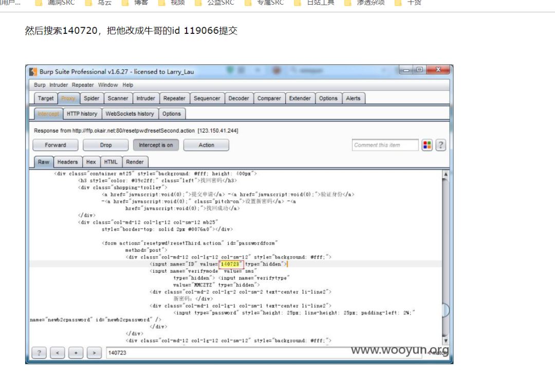Go to next search match arrow

click(94, 353)
